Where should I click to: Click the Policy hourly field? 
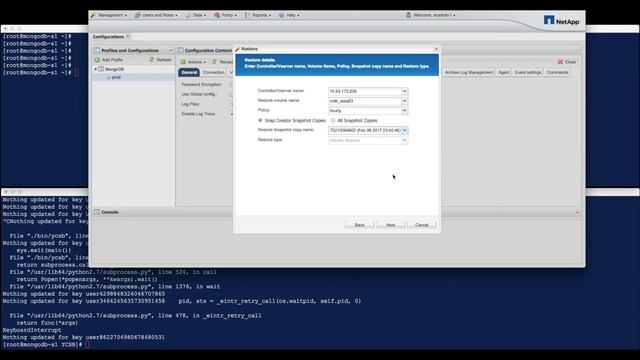365,111
